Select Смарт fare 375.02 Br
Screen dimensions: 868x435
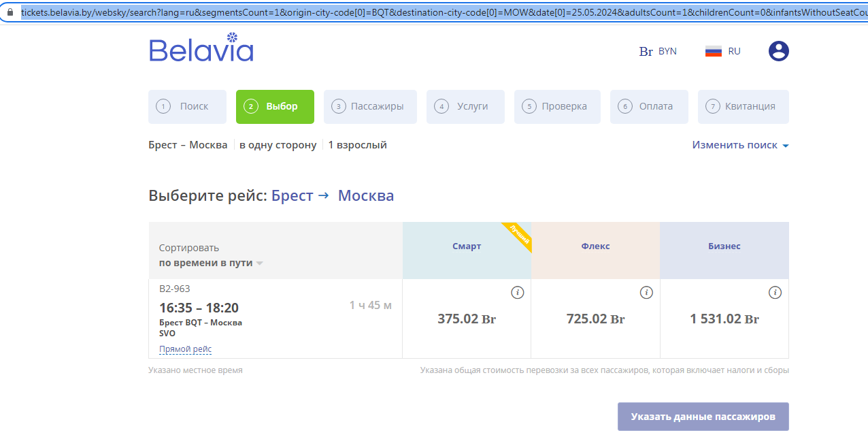(467, 319)
